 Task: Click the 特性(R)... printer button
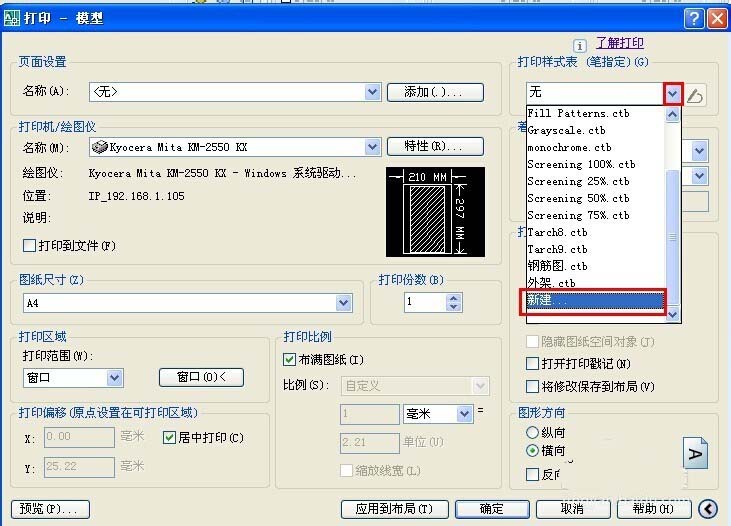coord(435,146)
